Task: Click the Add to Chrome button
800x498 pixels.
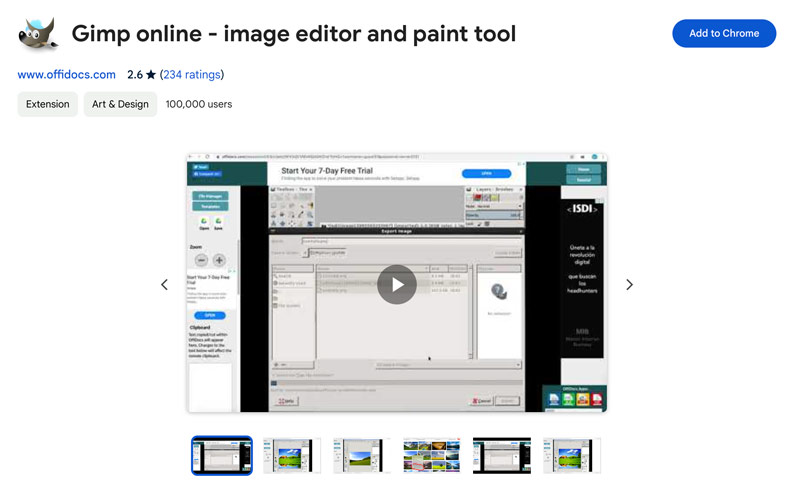Action: pyautogui.click(x=724, y=34)
